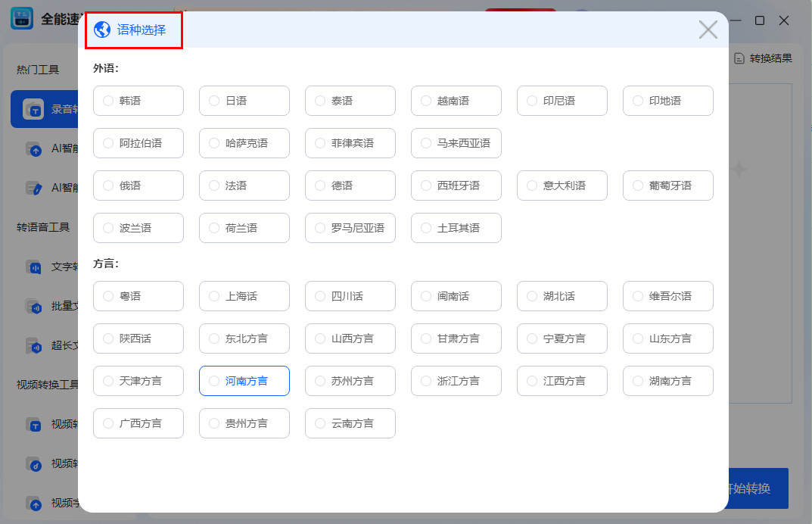812x524 pixels.
Task: Click the 转换结果 icon at top right
Action: 739,58
